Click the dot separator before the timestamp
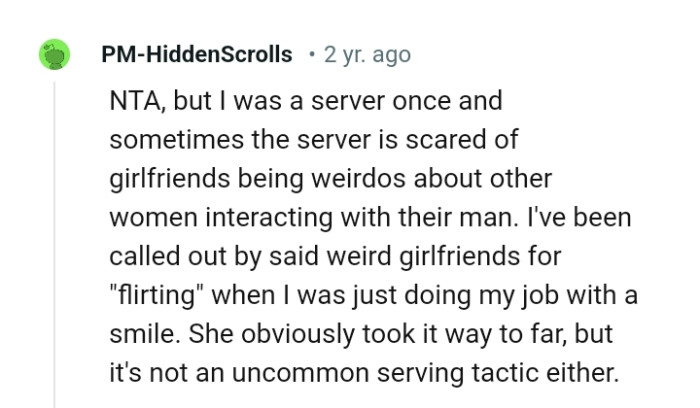 (312, 55)
